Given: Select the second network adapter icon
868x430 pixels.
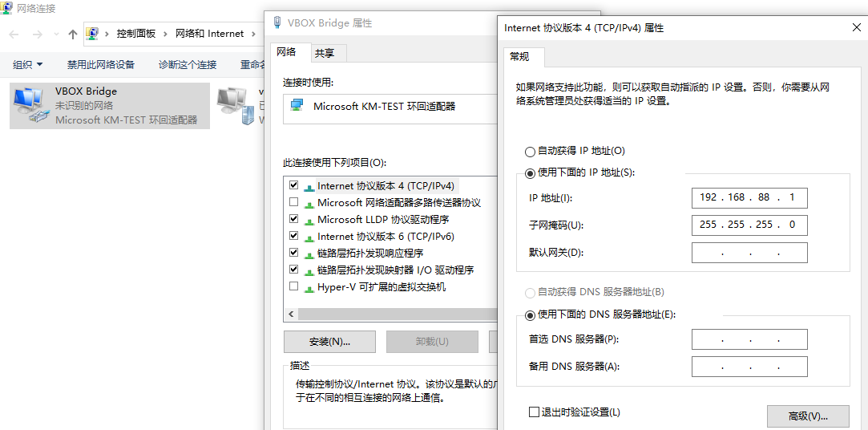Looking at the screenshot, I should 237,105.
